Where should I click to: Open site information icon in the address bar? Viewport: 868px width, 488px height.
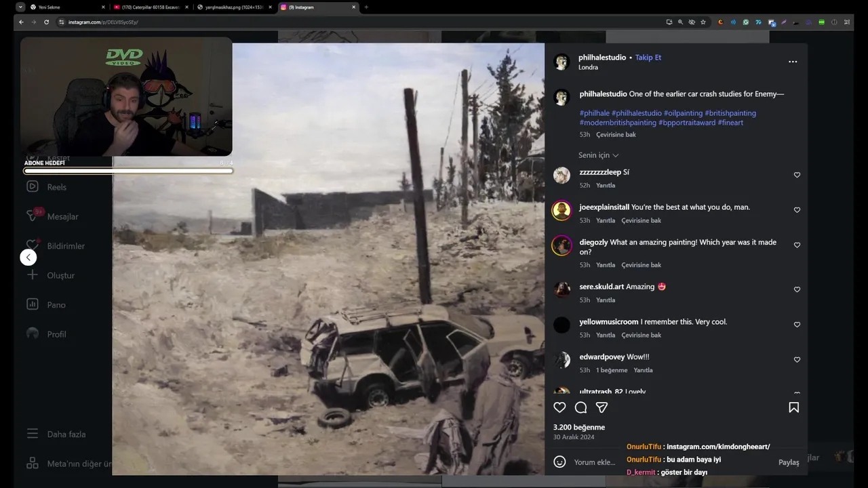click(61, 22)
